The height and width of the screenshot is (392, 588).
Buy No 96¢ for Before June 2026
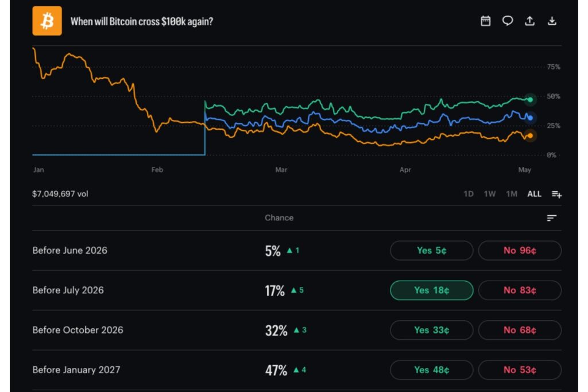pyautogui.click(x=520, y=250)
